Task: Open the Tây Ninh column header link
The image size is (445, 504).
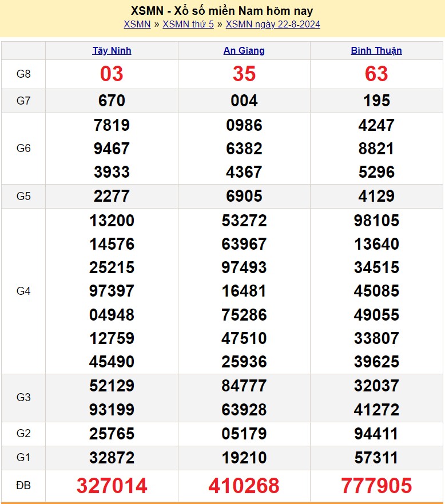Action: pyautogui.click(x=112, y=50)
